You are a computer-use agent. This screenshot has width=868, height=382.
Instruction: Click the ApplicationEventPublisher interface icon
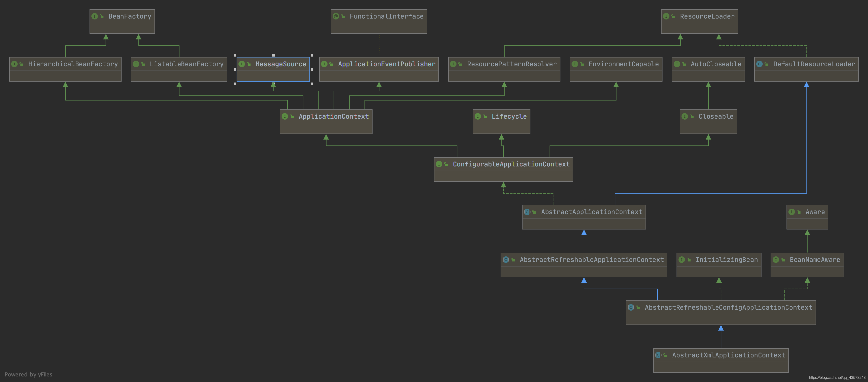325,64
